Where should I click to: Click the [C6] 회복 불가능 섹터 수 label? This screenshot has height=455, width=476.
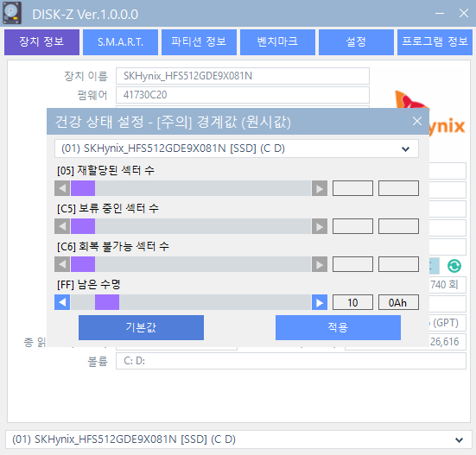pyautogui.click(x=113, y=246)
